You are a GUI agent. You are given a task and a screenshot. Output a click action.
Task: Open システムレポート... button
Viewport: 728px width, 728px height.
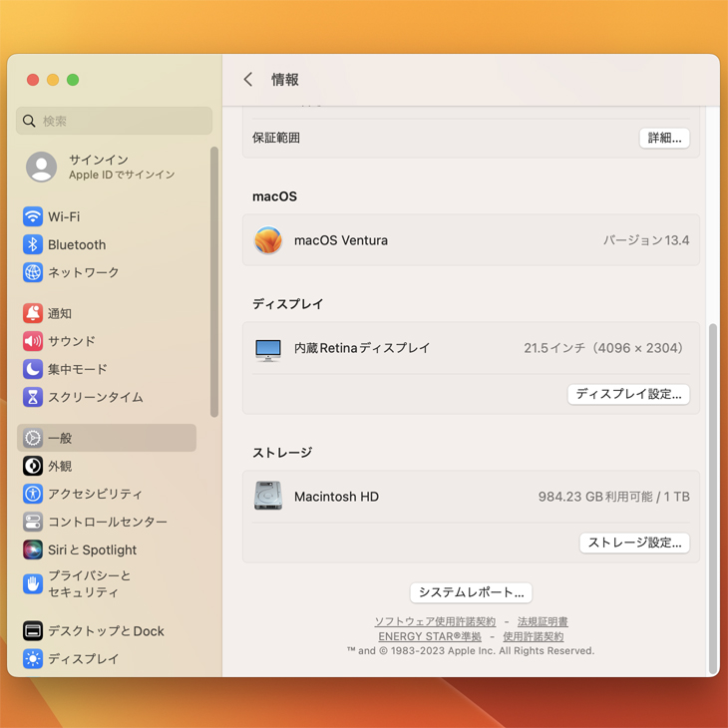click(471, 592)
